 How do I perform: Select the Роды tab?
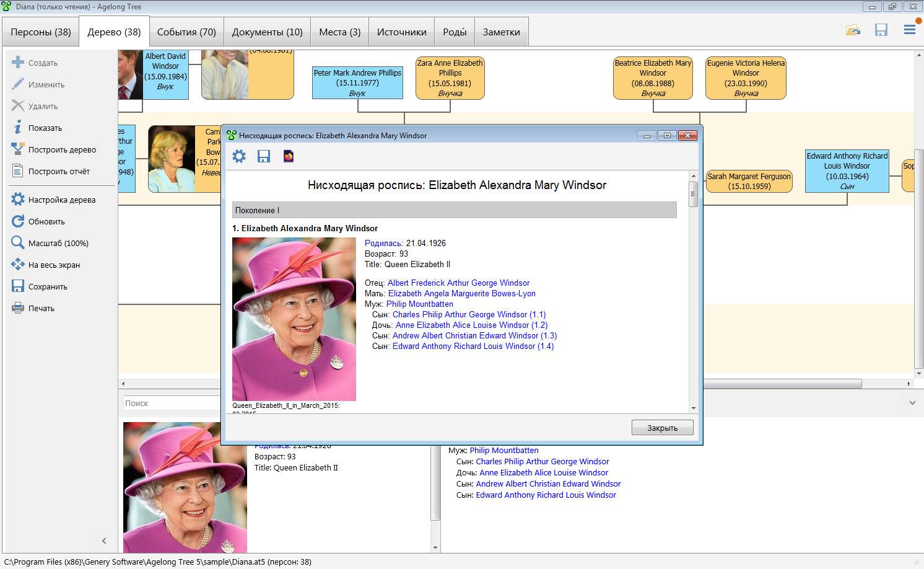(455, 32)
